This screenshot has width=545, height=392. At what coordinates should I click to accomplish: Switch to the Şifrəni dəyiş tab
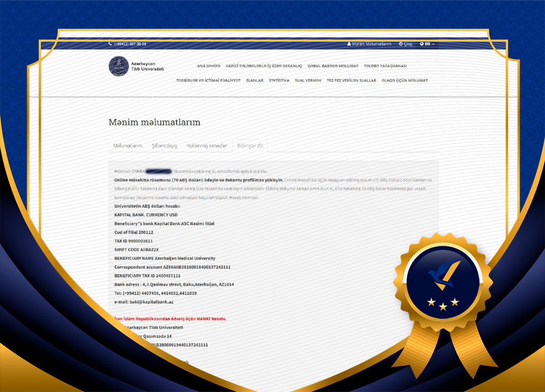coord(164,146)
